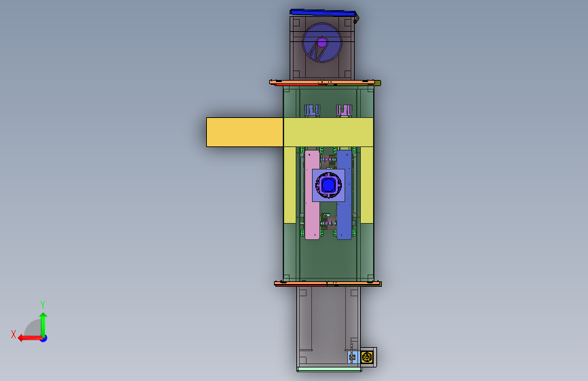
Task: Select the pink vertical bar in the assembly
Action: click(312, 195)
